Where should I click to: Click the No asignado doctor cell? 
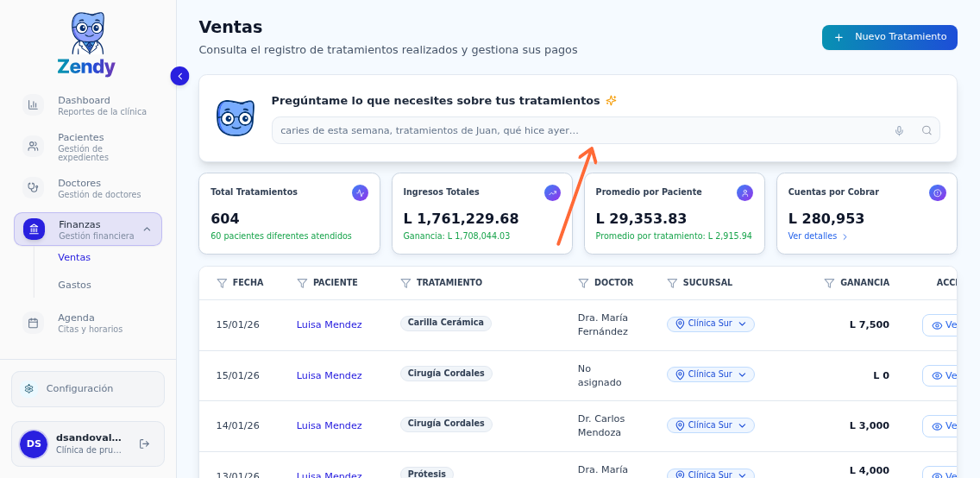coord(600,375)
